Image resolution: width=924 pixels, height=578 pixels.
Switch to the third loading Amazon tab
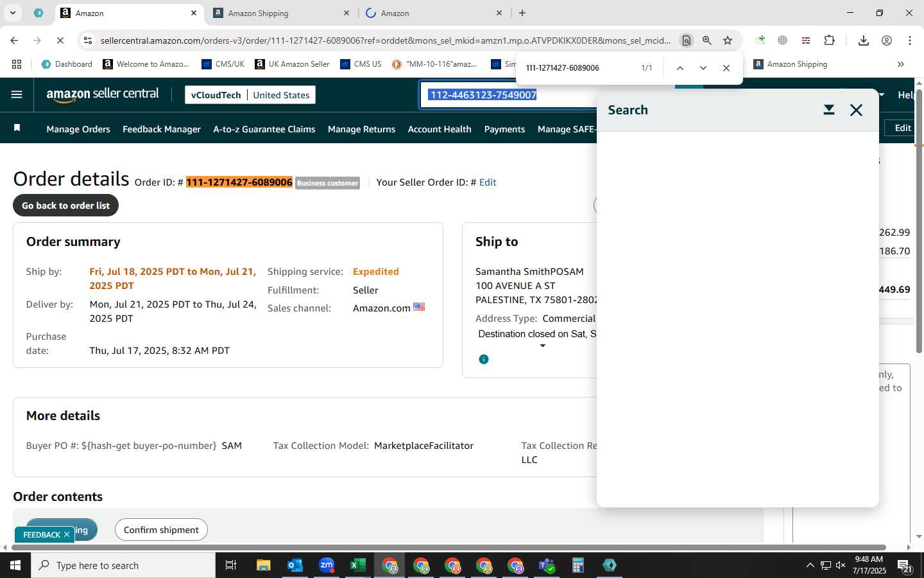(434, 13)
